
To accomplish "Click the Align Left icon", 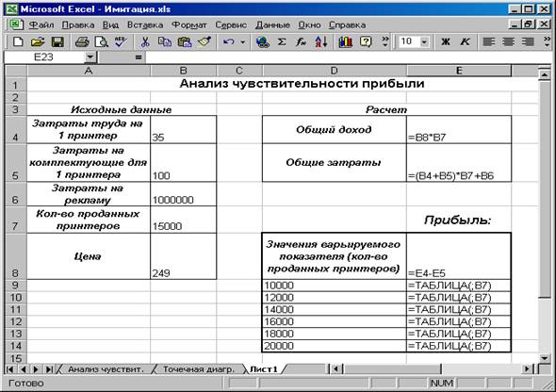I will coord(489,41).
